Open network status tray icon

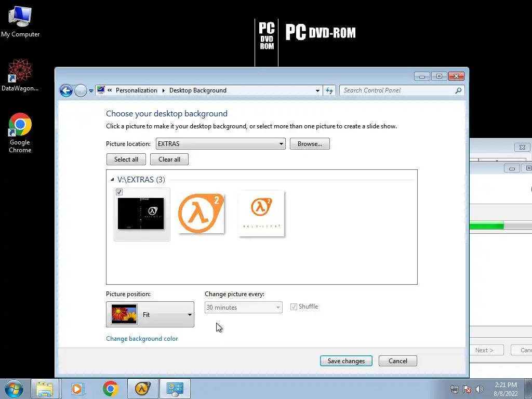pyautogui.click(x=454, y=389)
